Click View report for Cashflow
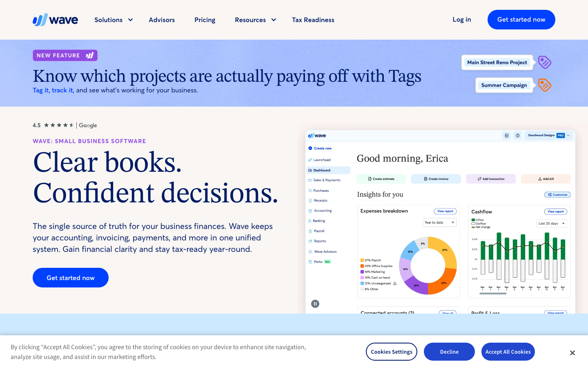The width and height of the screenshot is (588, 368). 556,212
